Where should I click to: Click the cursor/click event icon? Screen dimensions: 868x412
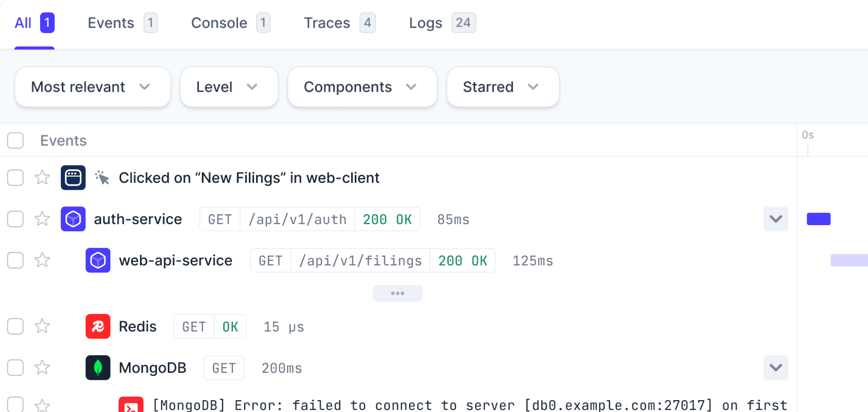point(102,177)
